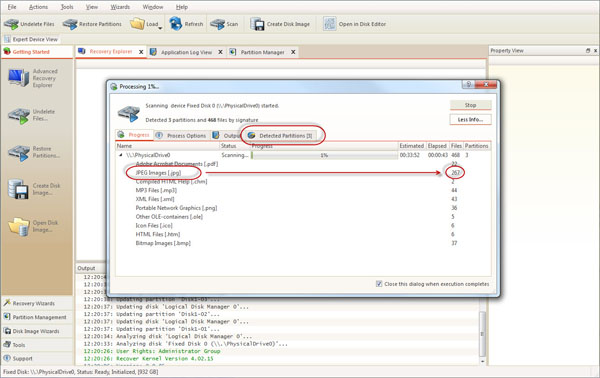Screen dimensions: 600x378
Task: Click the Estimated column header
Action: click(x=412, y=146)
